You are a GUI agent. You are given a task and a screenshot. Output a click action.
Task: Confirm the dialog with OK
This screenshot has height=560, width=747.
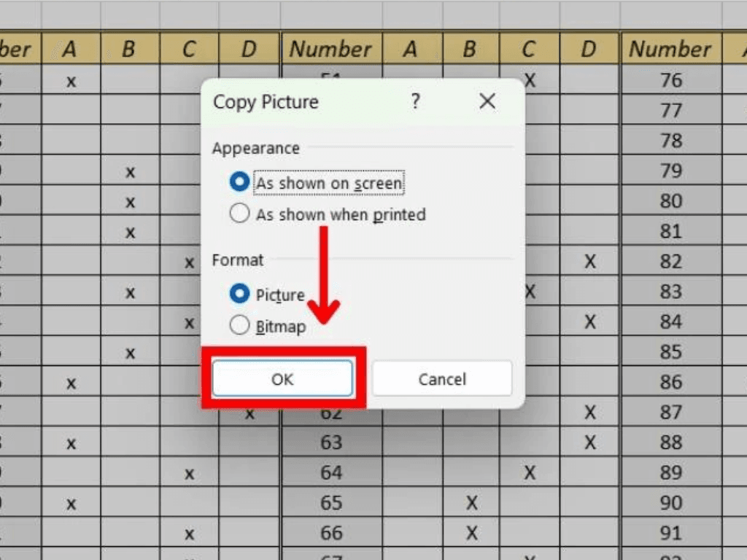coord(282,379)
